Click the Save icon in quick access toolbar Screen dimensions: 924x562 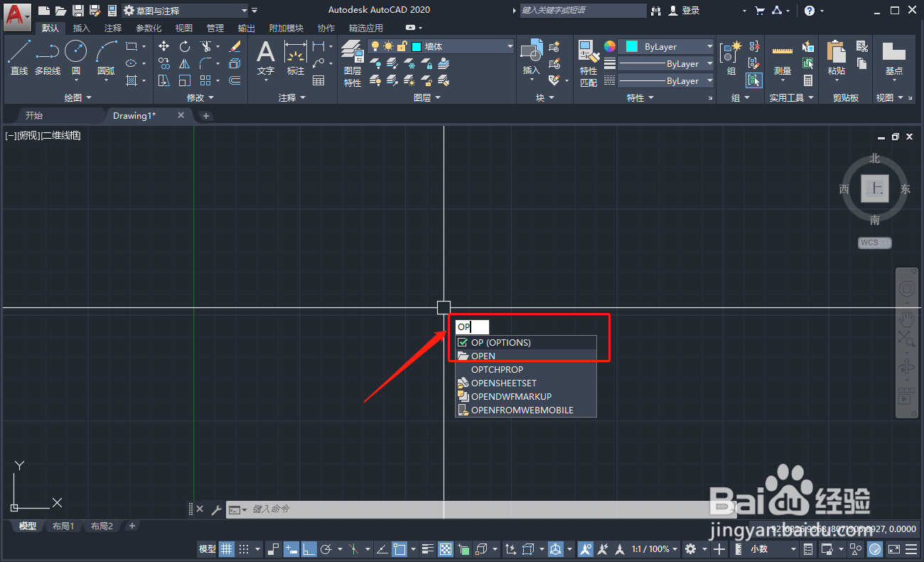tap(77, 11)
